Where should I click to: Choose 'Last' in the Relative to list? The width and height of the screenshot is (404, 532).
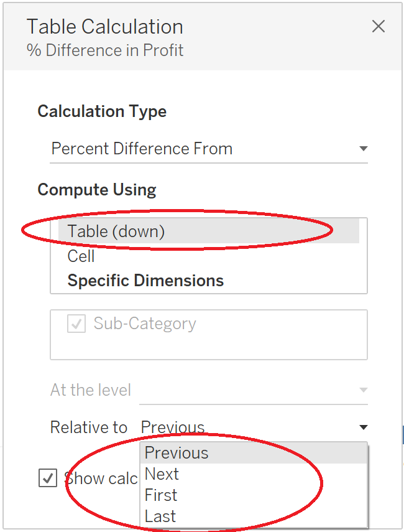(160, 516)
